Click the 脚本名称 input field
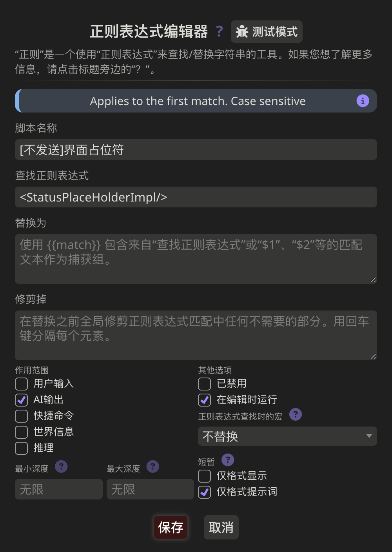 point(196,150)
